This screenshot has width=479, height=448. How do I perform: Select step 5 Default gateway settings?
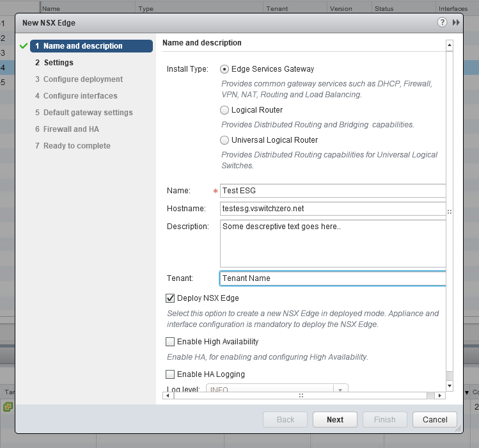[84, 113]
